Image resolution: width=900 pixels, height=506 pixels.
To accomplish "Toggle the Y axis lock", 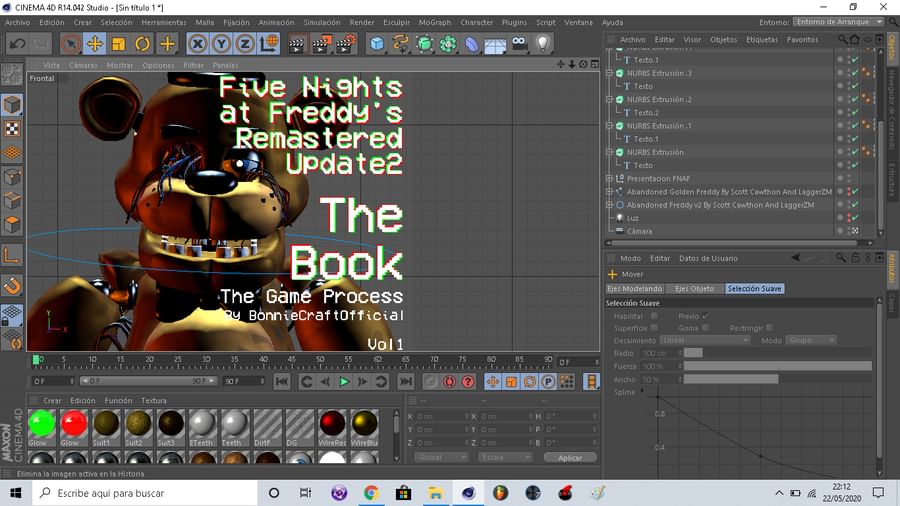I will click(x=222, y=44).
